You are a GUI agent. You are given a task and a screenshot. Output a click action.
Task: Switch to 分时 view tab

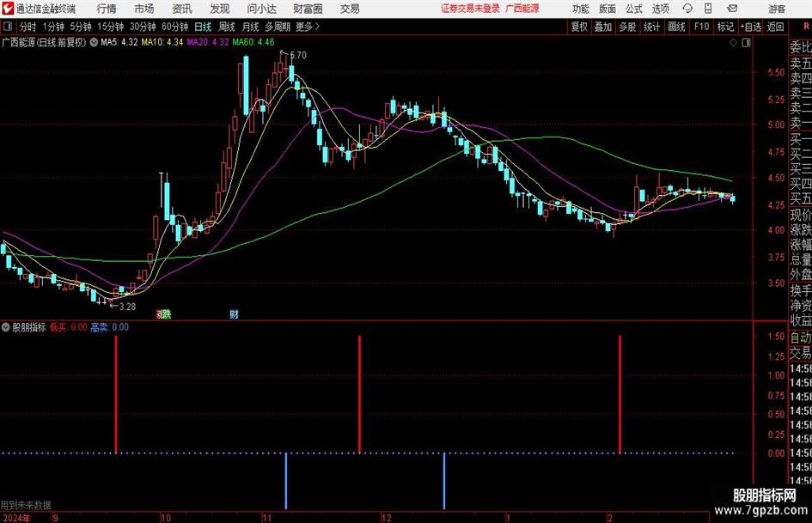(27, 27)
